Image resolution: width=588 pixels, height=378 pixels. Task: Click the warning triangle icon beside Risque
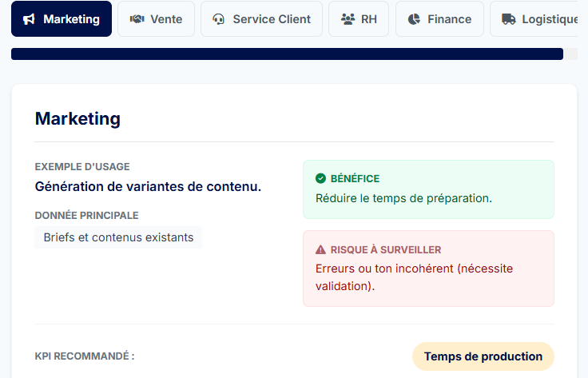(x=320, y=249)
